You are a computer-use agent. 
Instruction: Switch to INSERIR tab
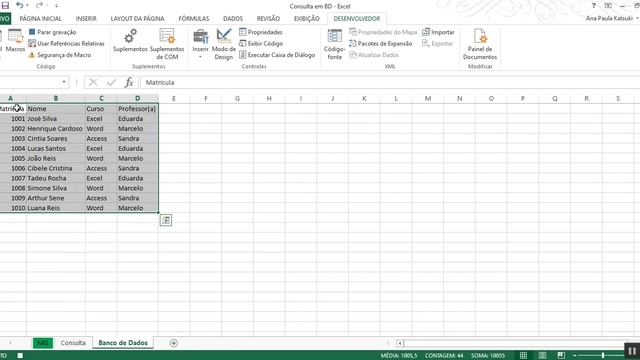click(x=86, y=18)
